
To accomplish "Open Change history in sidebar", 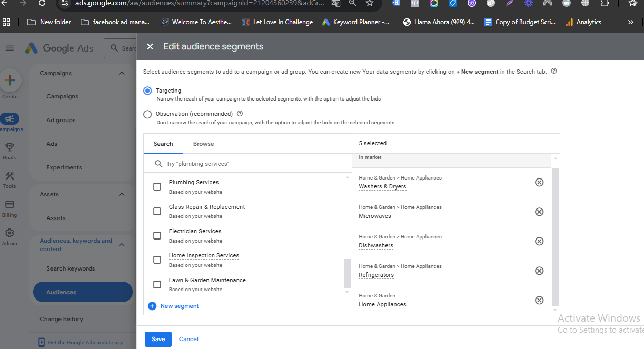I will point(61,319).
